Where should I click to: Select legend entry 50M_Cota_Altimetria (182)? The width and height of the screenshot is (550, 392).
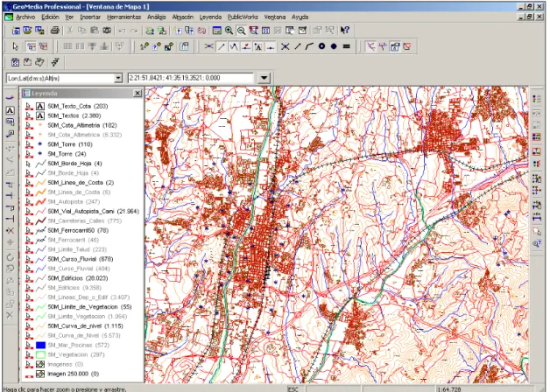pos(82,125)
